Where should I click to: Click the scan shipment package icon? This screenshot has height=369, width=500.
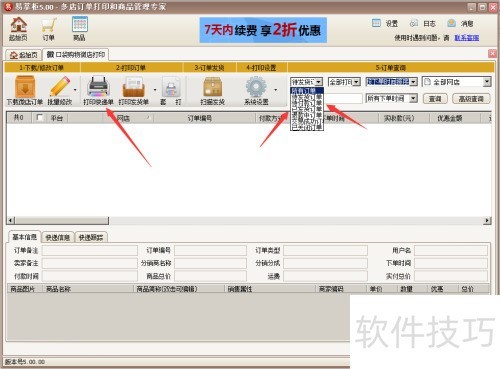pyautogui.click(x=212, y=87)
